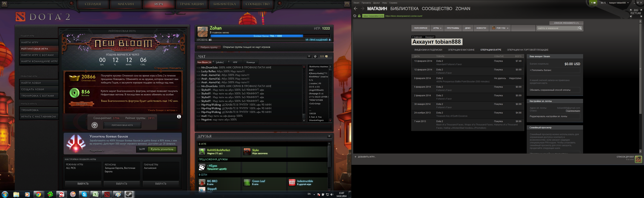
Task: Open the Сегодня tab in Dota 2
Action: (x=93, y=4)
